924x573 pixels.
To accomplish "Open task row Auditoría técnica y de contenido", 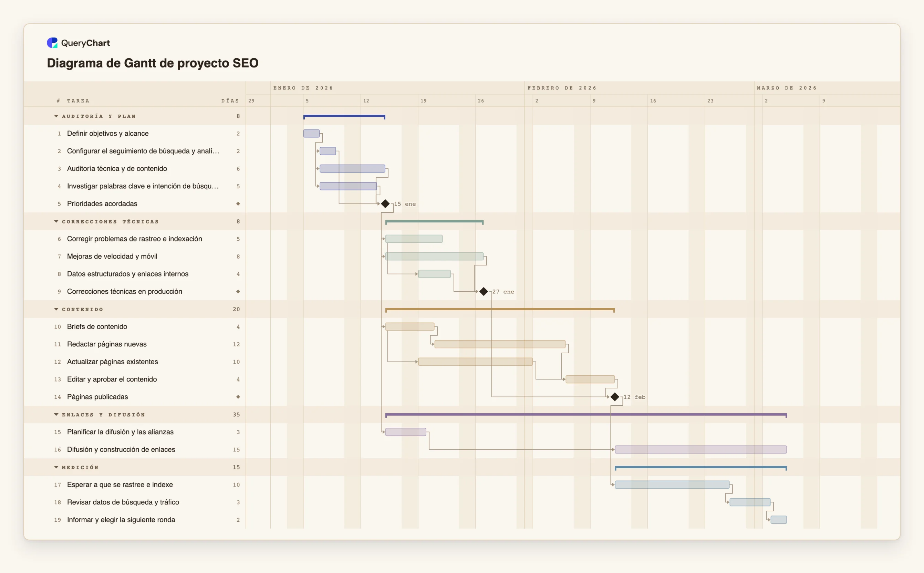I will (135, 169).
